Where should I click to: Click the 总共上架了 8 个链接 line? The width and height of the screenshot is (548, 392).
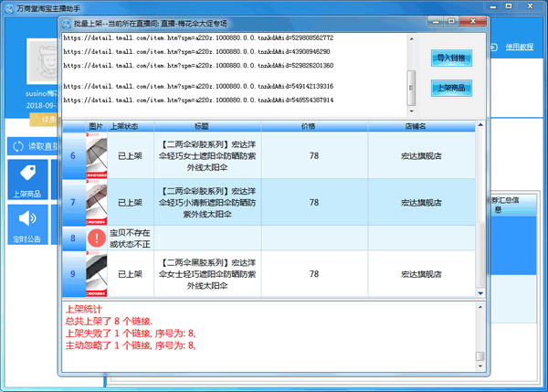tap(109, 321)
